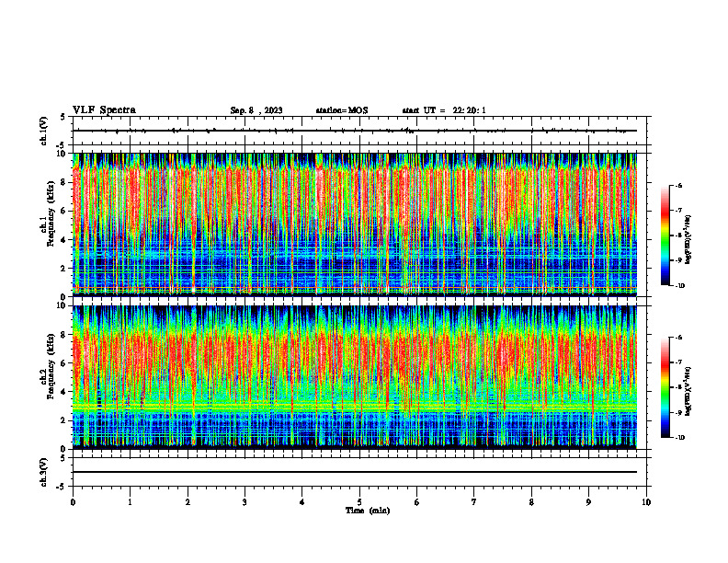Click time axis tick label '10'

(x=646, y=502)
